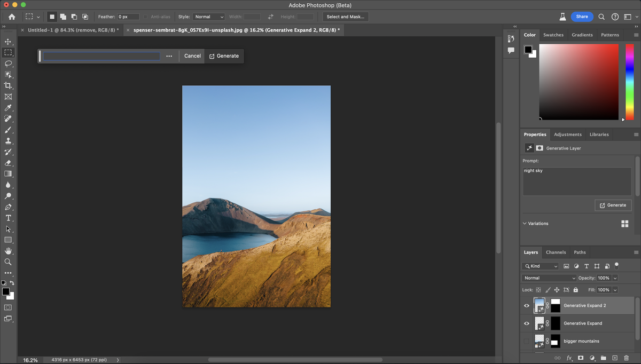The width and height of the screenshot is (641, 364).
Task: Select the Move tool
Action: pyautogui.click(x=8, y=41)
